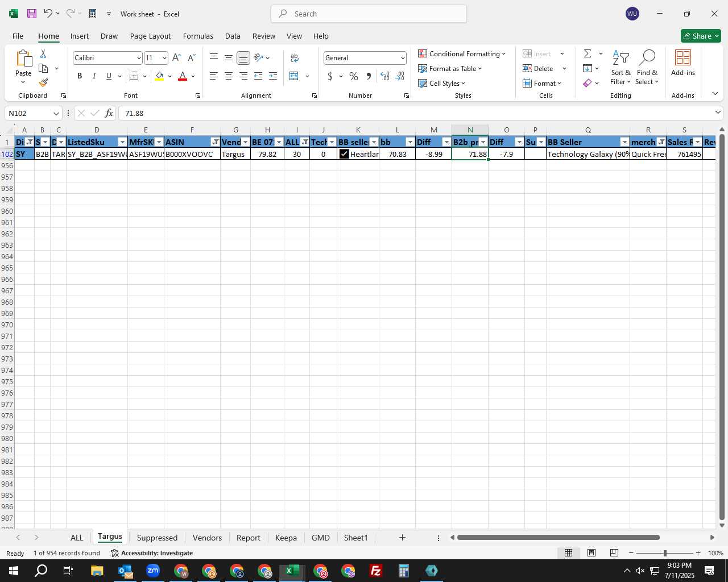Apply Percent Style icon
This screenshot has height=582, width=728.
pos(354,76)
